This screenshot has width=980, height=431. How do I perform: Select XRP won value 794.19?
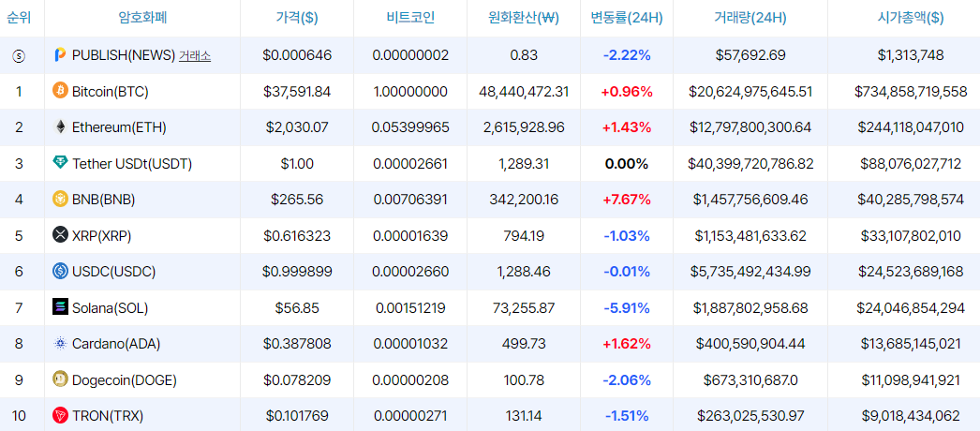tap(524, 235)
